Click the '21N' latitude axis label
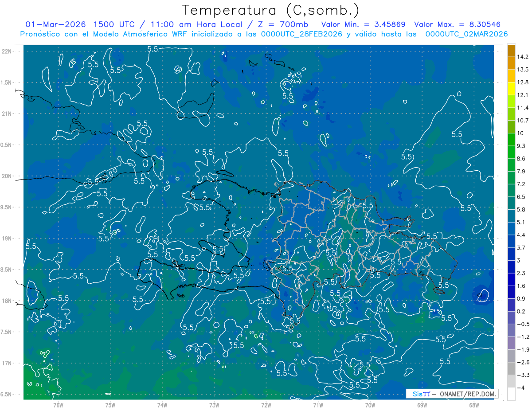Viewport: 532px width, 411px height. click(7, 114)
